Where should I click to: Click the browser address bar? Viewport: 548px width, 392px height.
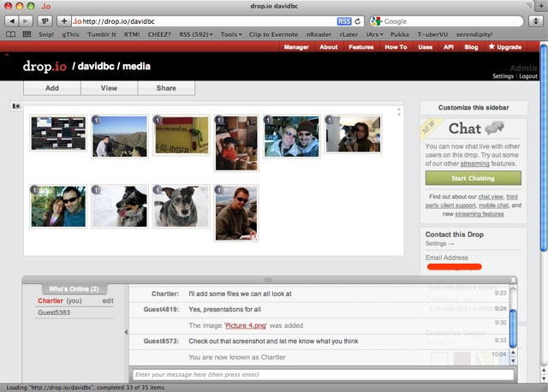pos(210,21)
